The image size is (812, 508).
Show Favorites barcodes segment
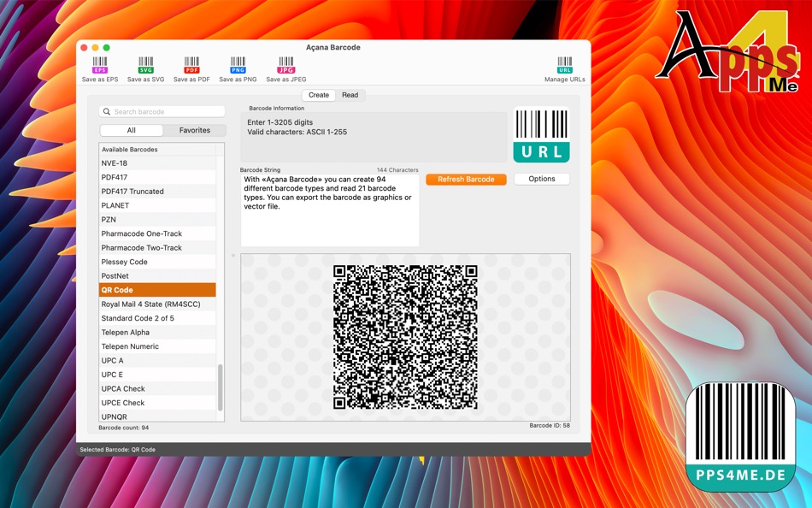tap(195, 130)
